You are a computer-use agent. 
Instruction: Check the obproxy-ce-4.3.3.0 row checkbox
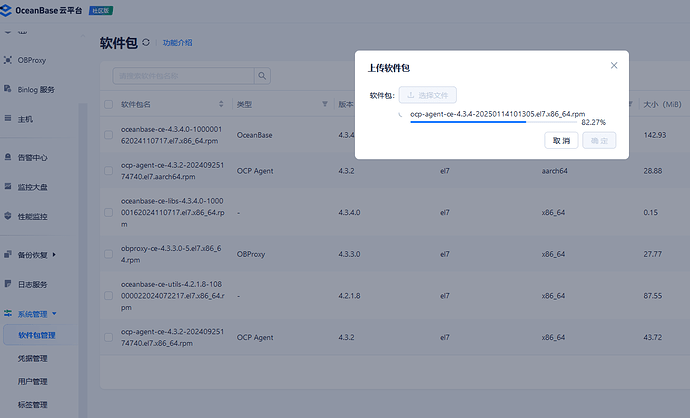pyautogui.click(x=108, y=254)
